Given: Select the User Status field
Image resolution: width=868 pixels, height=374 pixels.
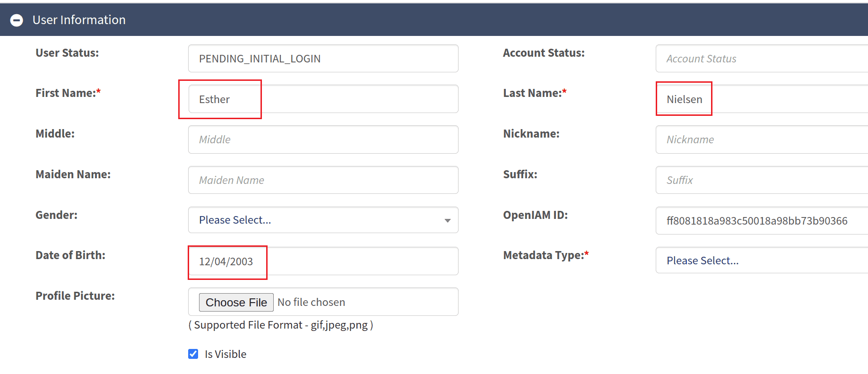Looking at the screenshot, I should coord(322,59).
